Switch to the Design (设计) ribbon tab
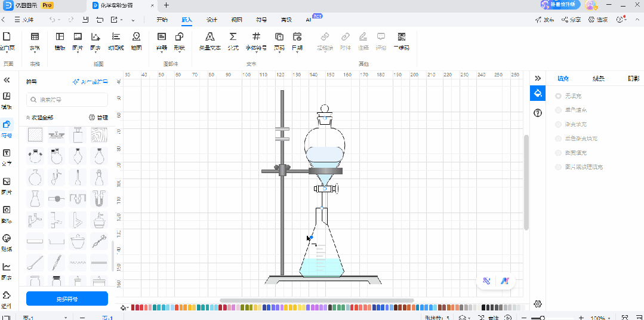This screenshot has height=320, width=644. click(212, 20)
